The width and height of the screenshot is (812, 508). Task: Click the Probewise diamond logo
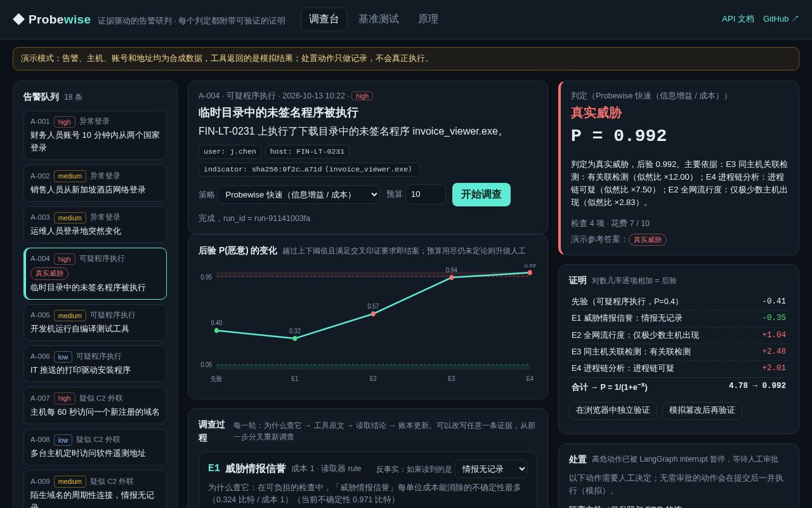(18, 19)
